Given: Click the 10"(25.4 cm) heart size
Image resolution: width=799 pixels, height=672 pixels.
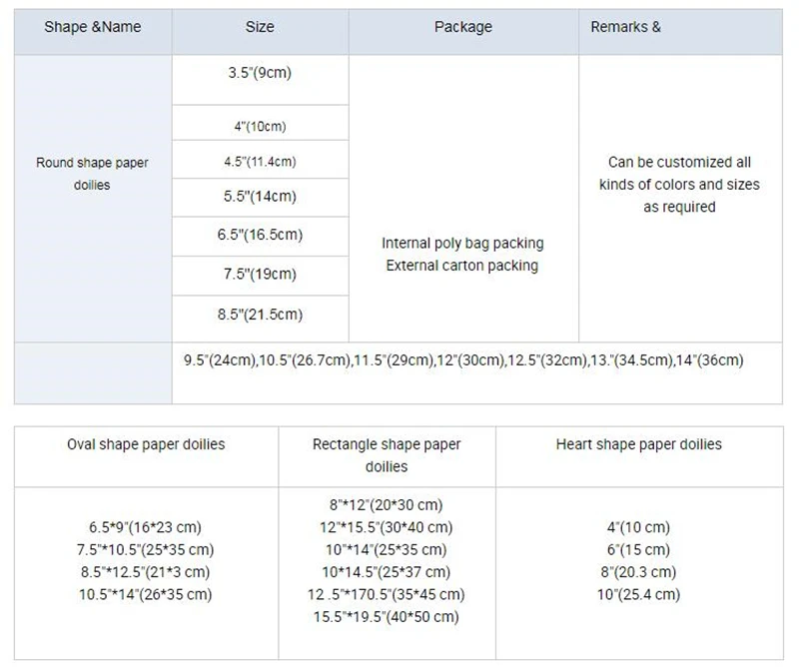Looking at the screenshot, I should pos(638,594).
